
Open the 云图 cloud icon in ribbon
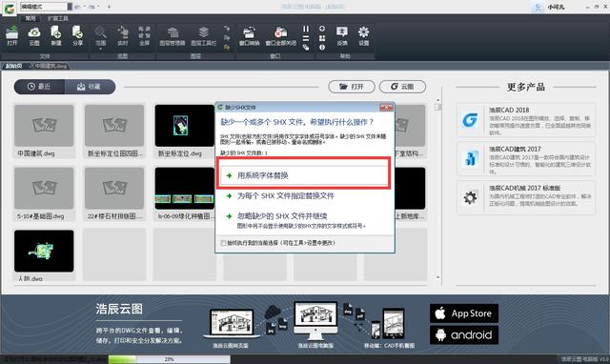coord(34,36)
